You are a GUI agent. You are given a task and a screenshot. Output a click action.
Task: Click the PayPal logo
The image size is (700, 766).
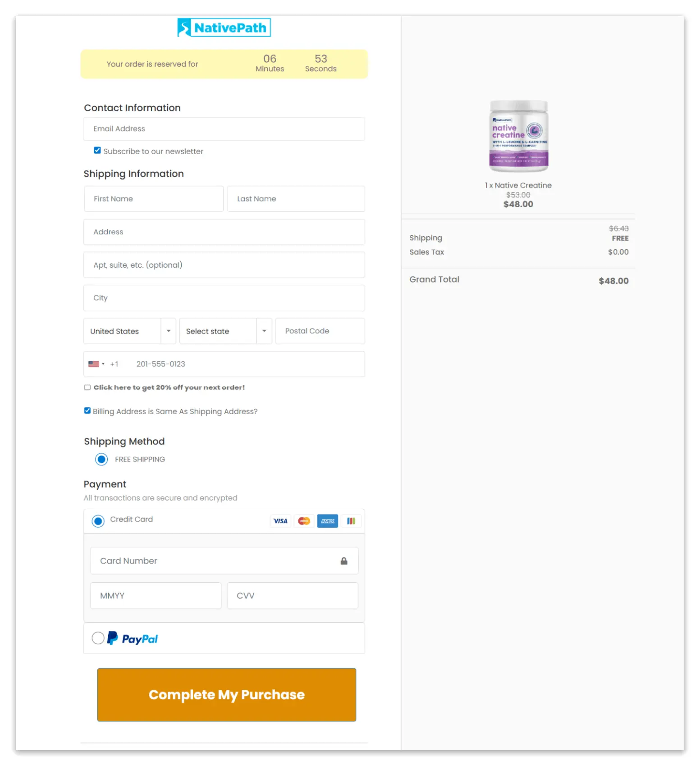[x=133, y=638]
